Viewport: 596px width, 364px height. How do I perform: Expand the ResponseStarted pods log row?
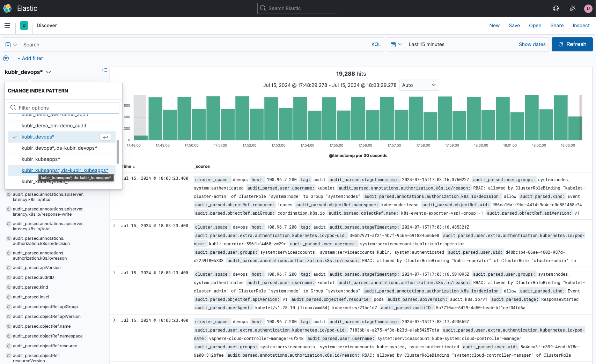pos(114,273)
